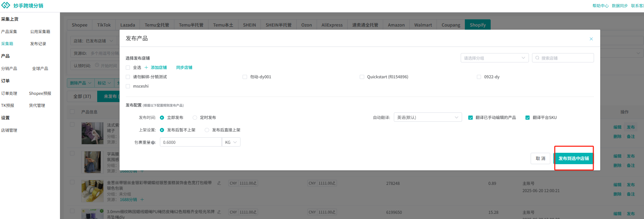Check the 0922-dy store checkbox
This screenshot has width=644, height=219.
pos(479,77)
